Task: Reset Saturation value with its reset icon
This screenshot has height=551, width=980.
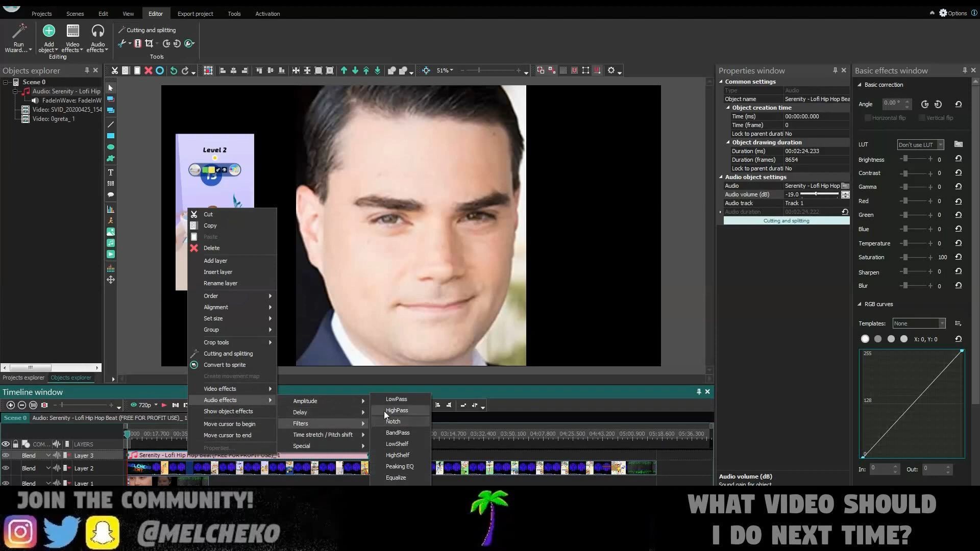Action: pyautogui.click(x=958, y=257)
